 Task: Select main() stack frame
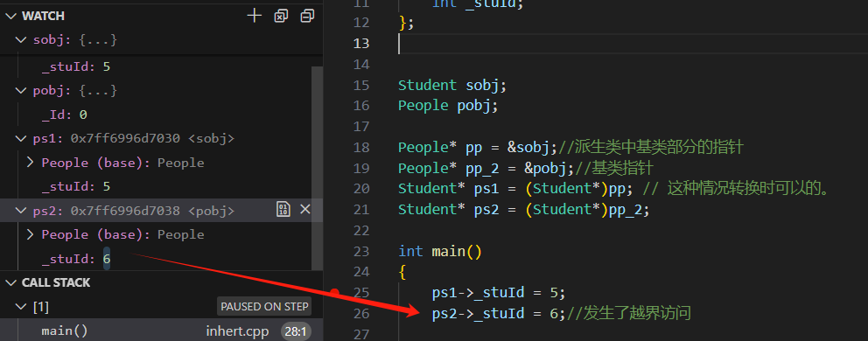(161, 331)
